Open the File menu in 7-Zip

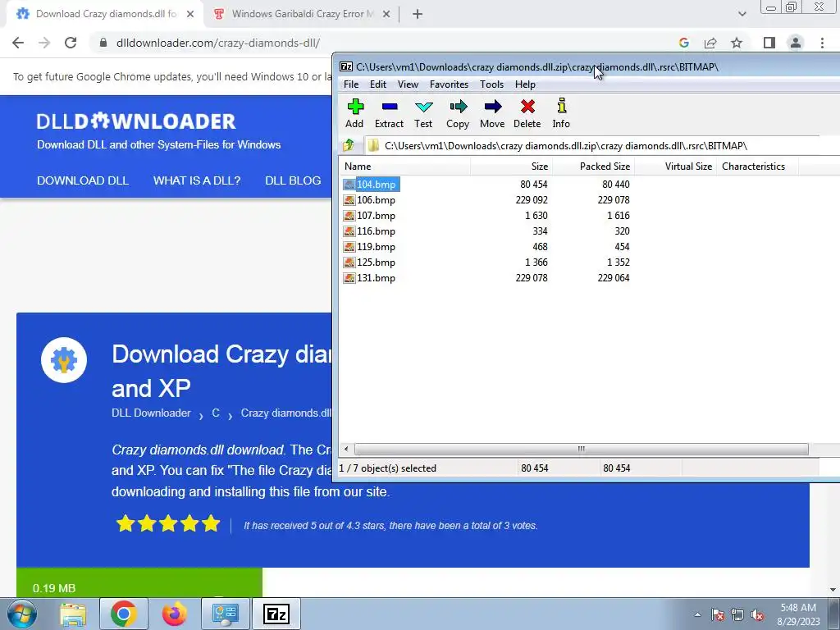tap(351, 84)
